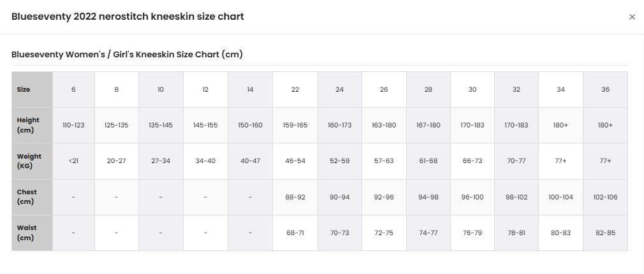Click the 66-73 weight cell

472,161
